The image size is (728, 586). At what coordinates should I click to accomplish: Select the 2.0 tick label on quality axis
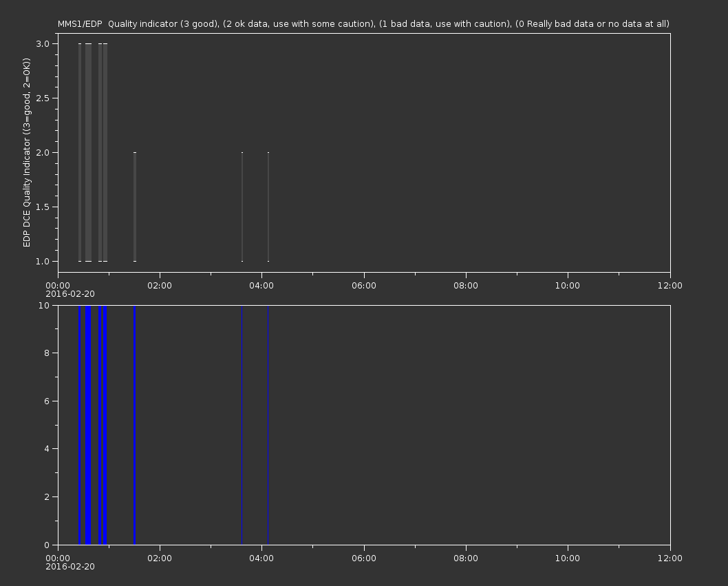[x=43, y=152]
